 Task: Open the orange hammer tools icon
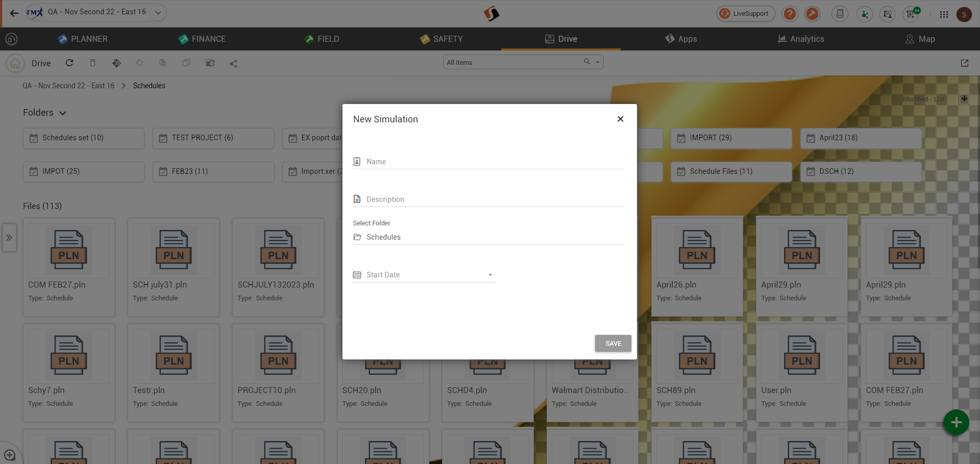point(812,14)
